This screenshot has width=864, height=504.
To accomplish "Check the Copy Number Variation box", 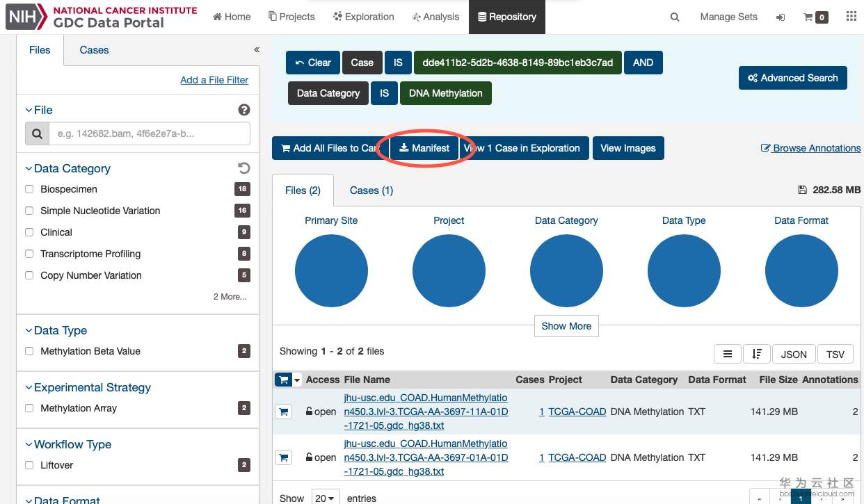I will point(29,275).
